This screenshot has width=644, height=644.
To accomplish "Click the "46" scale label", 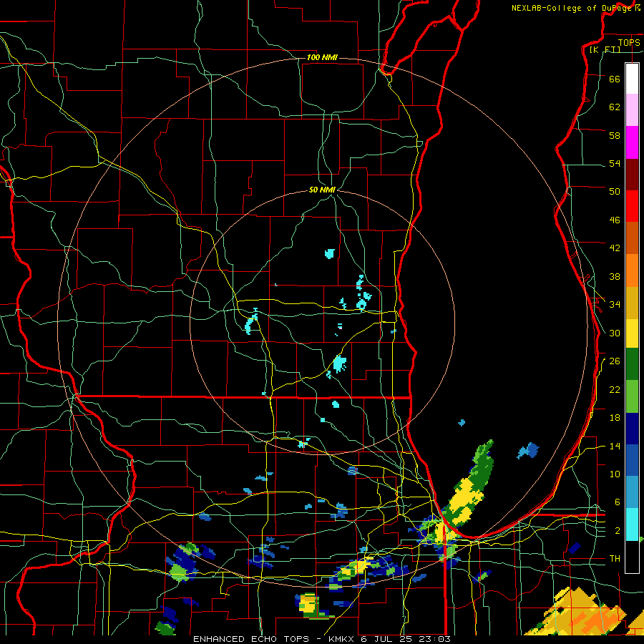I will (615, 220).
